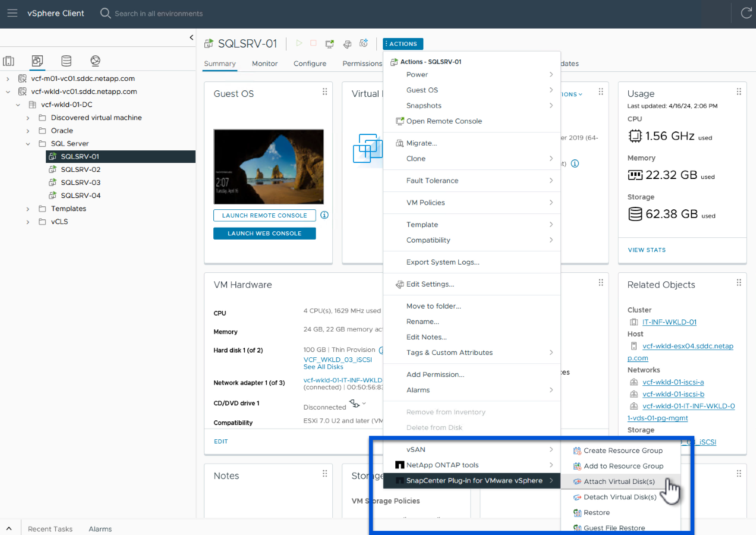Open NetApp ONTAP tools submenu

442,465
